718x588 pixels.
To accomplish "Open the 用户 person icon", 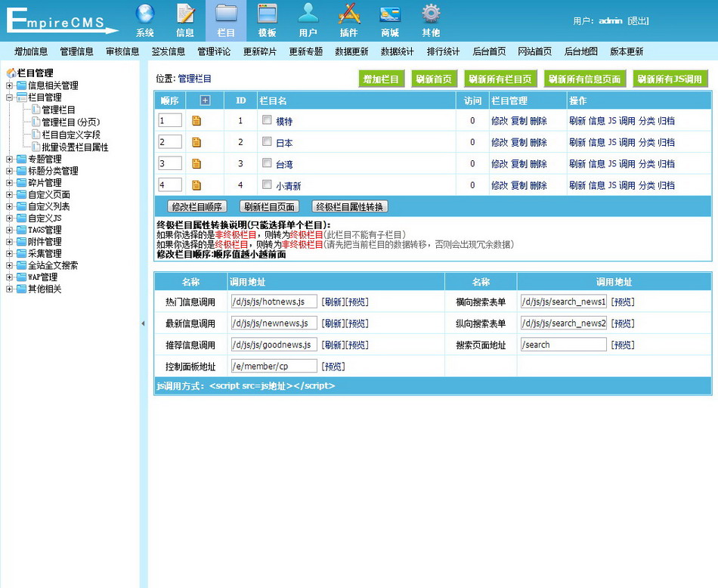I will (x=308, y=14).
